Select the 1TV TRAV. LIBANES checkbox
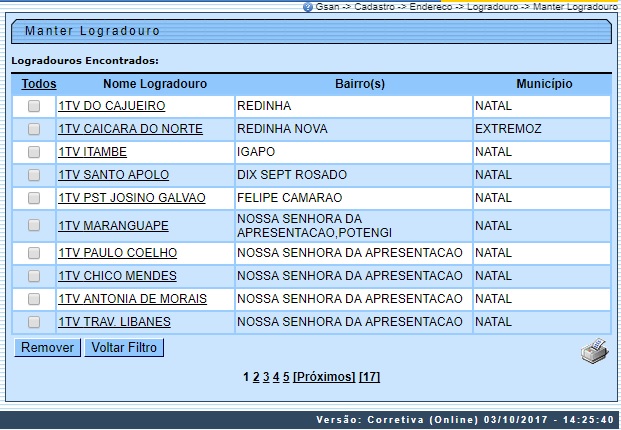This screenshot has height=430, width=621. coord(34,322)
